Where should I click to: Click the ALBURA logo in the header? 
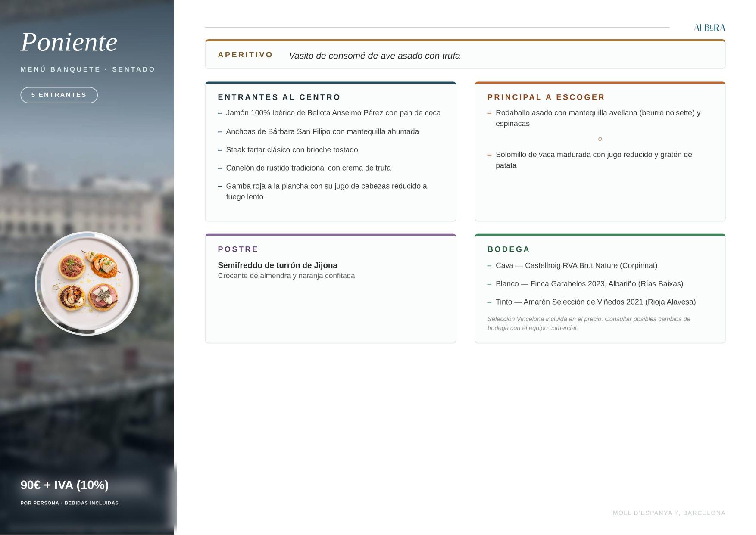coord(709,28)
